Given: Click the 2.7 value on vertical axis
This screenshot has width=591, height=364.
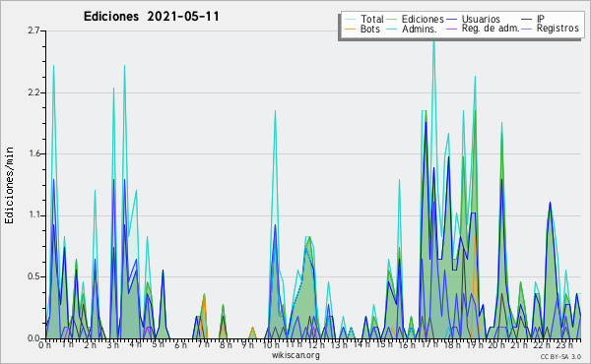Looking at the screenshot, I should [x=33, y=30].
